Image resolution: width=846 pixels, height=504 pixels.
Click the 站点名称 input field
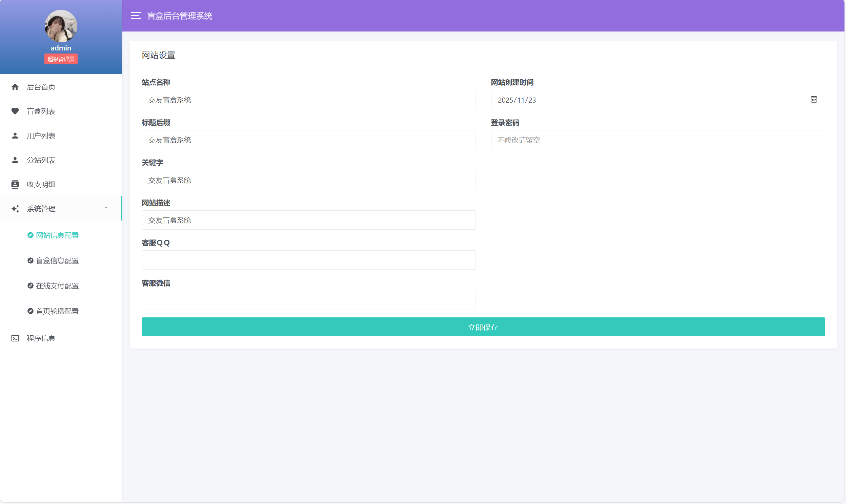[x=308, y=100]
